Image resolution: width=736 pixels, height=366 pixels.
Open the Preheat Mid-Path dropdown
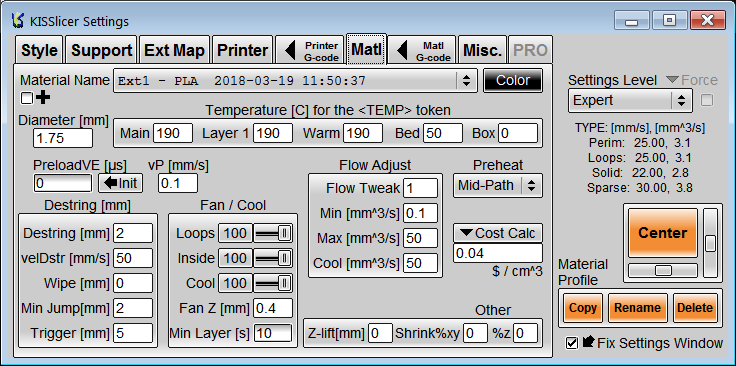tap(498, 185)
